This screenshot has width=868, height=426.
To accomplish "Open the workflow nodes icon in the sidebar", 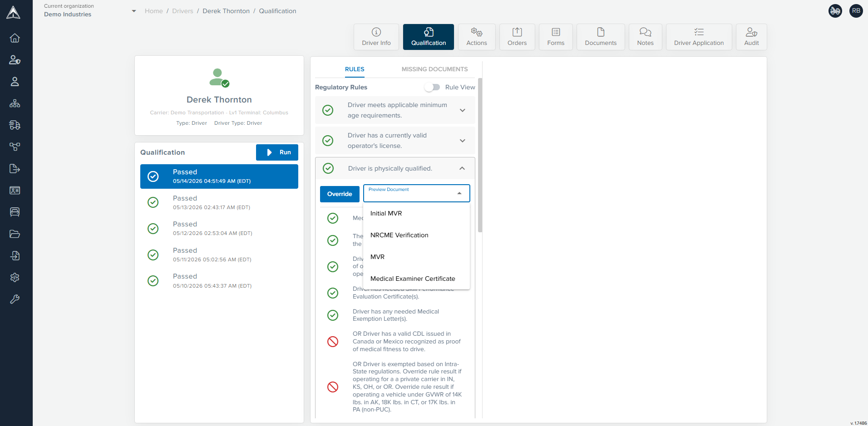I will pos(15,147).
